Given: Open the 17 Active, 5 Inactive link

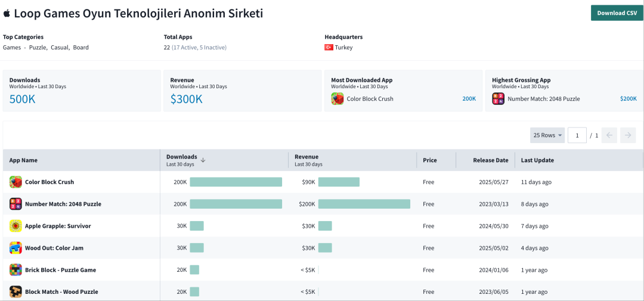Looking at the screenshot, I should pos(199,48).
